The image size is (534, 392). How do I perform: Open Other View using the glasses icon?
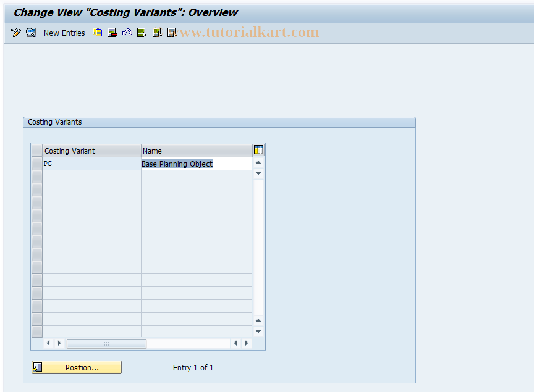click(x=30, y=32)
